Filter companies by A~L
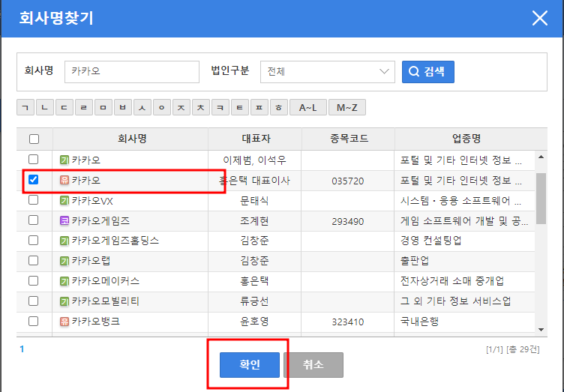 [x=308, y=107]
